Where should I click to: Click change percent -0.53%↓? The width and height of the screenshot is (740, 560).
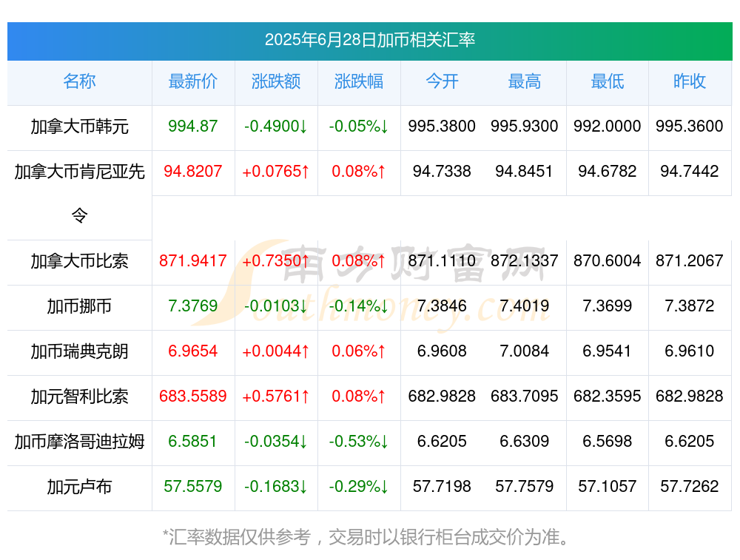click(x=359, y=441)
